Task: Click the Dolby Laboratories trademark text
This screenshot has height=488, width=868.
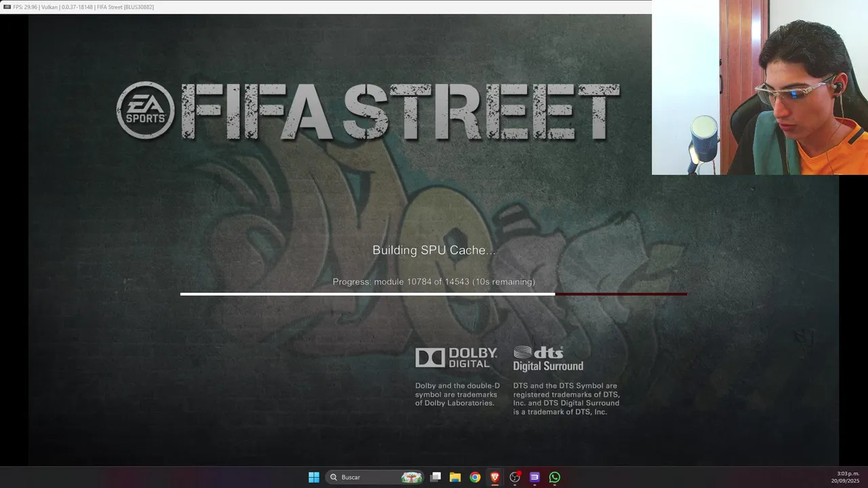Action: point(457,394)
